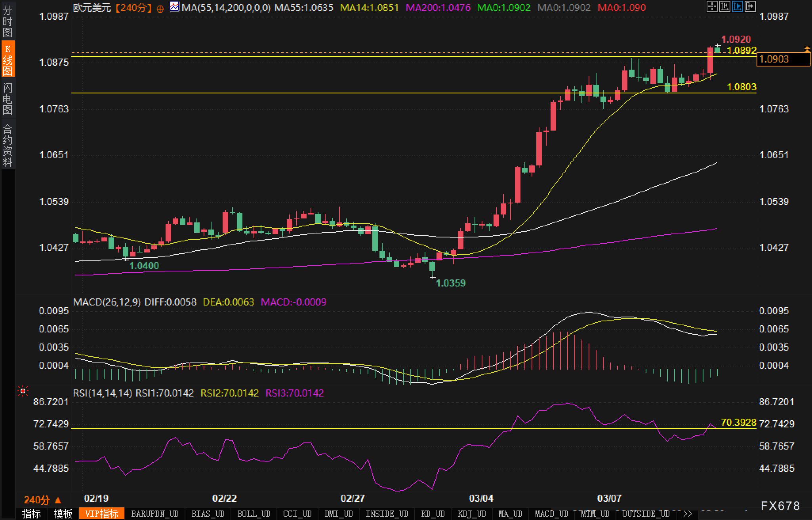This screenshot has height=520, width=812.
Task: Open the 指标 indicators menu
Action: pos(31,514)
